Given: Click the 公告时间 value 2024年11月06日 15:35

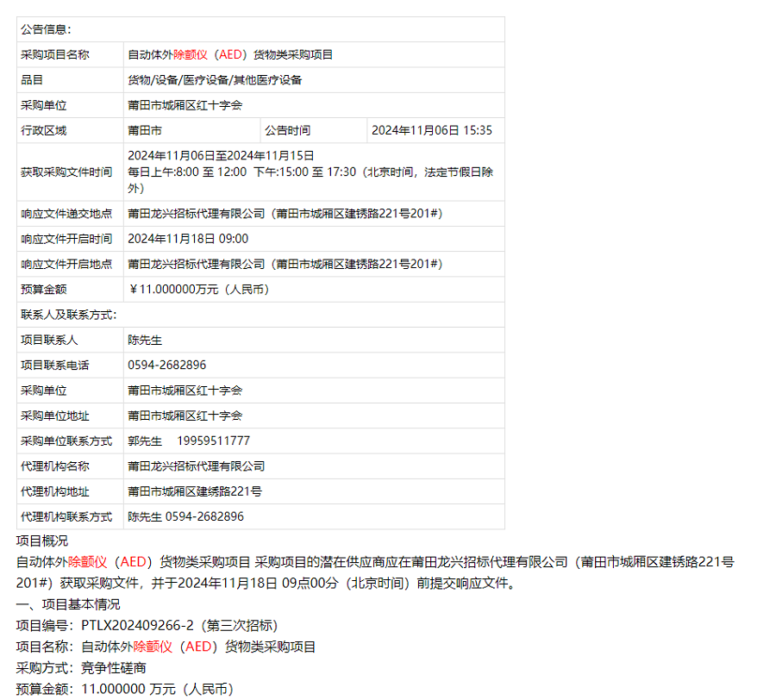Looking at the screenshot, I should click(x=431, y=130).
